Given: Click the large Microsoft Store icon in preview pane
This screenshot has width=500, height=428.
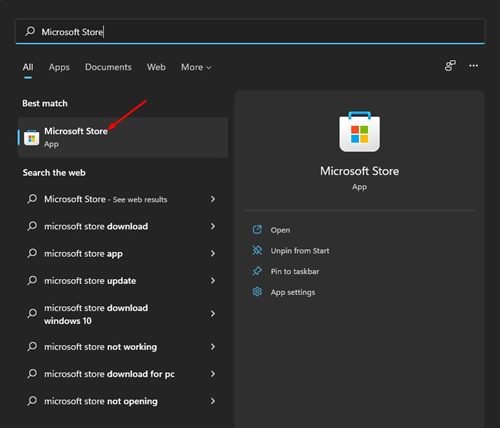Looking at the screenshot, I should tap(359, 132).
